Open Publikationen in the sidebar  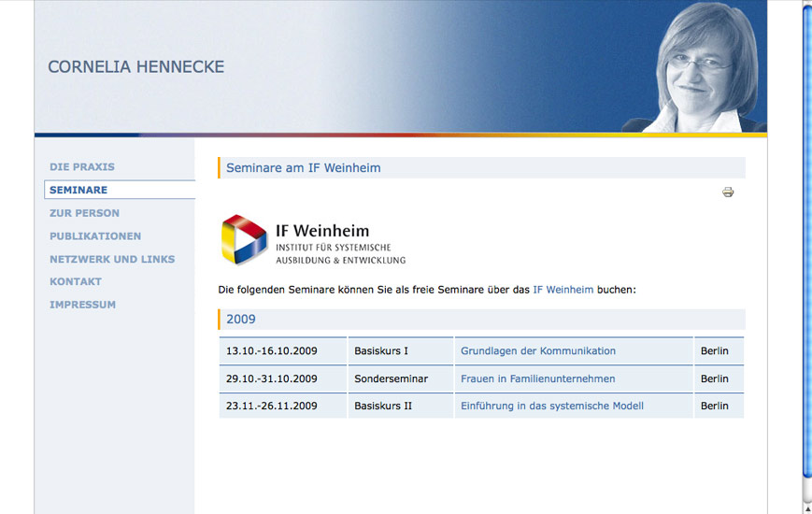click(95, 236)
